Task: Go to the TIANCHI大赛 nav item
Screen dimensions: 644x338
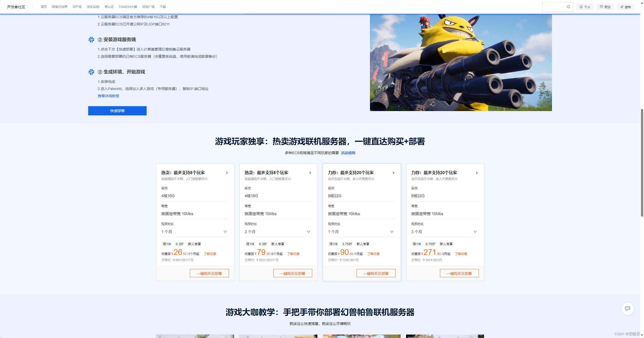Action: click(x=128, y=7)
